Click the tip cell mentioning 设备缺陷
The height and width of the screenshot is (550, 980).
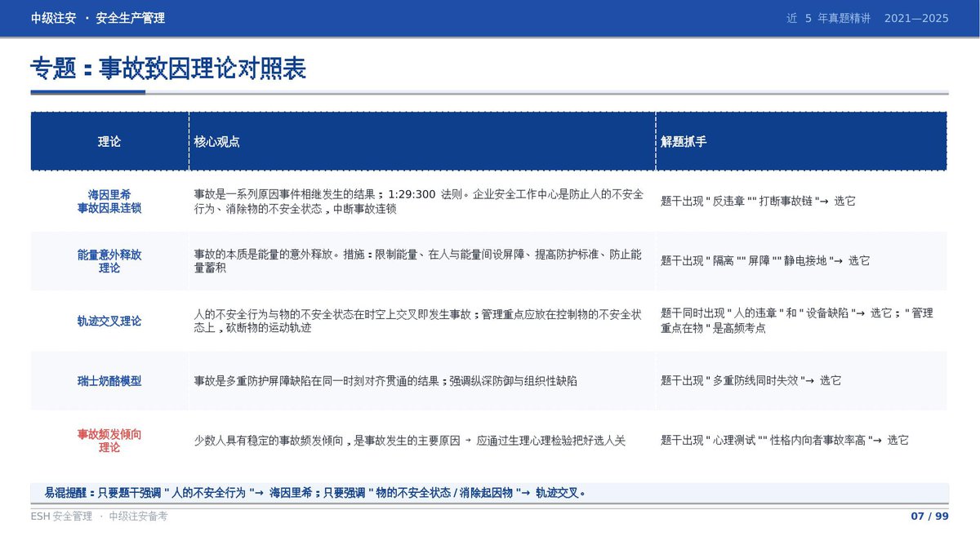point(801,321)
